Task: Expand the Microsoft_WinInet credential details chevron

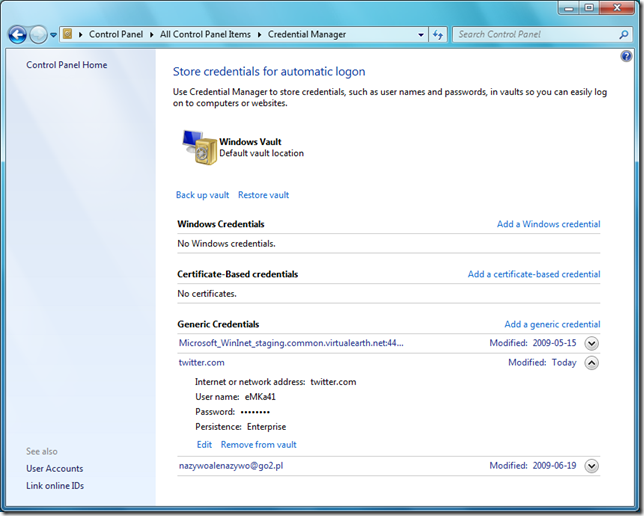Action: [x=591, y=343]
